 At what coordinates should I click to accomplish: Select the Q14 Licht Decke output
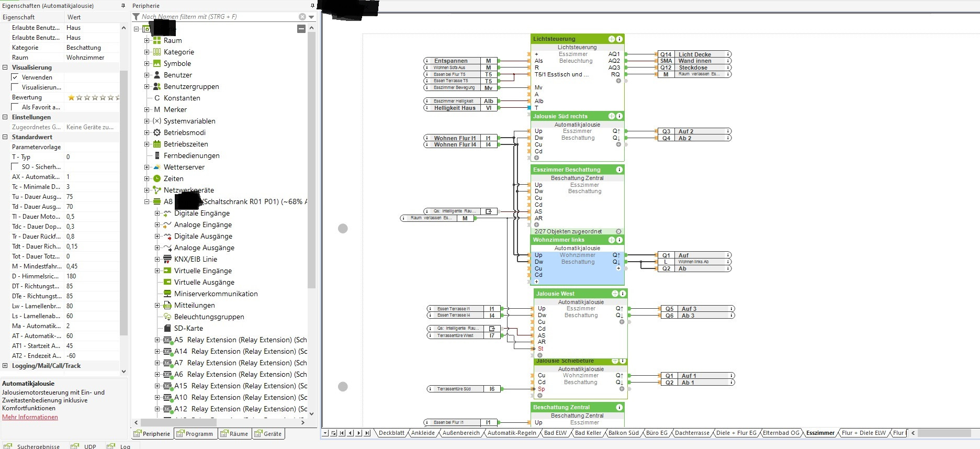[x=694, y=54]
